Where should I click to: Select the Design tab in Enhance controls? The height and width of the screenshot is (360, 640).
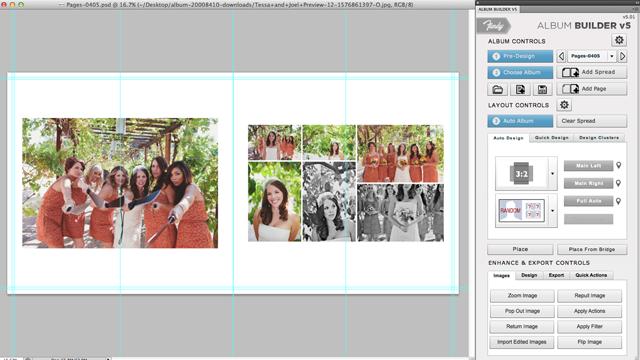(529, 276)
